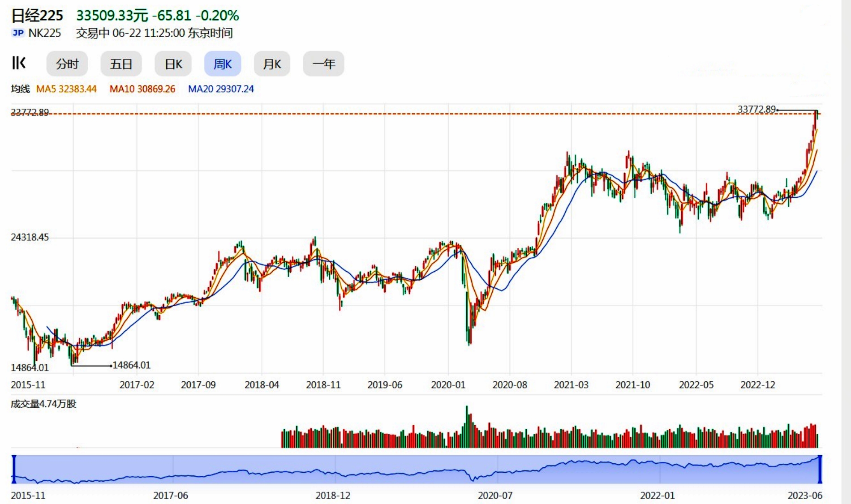Click the 2017-09 x-axis date label
Screen dimensions: 851x504
pos(198,385)
